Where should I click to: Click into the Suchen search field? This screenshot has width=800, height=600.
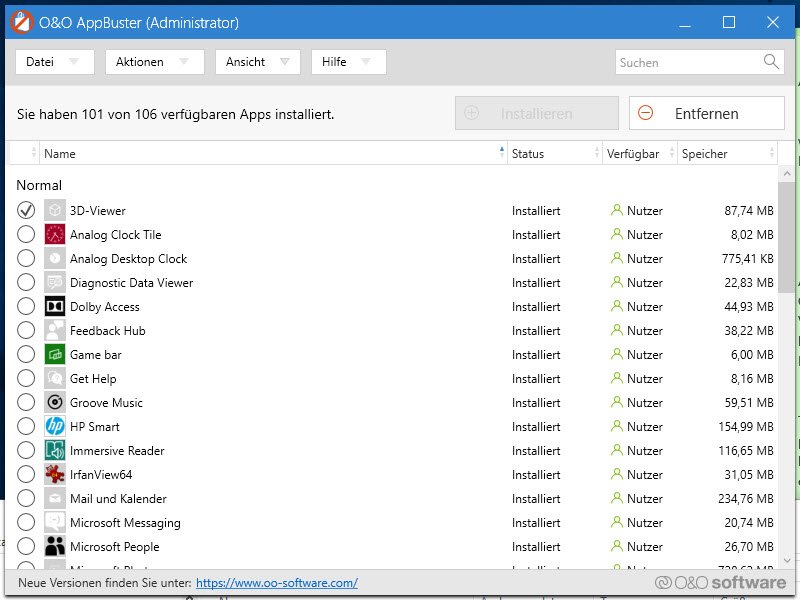[688, 62]
